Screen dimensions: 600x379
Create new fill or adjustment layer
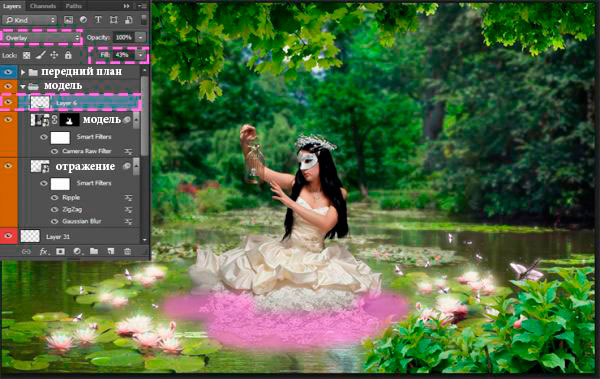(x=77, y=252)
